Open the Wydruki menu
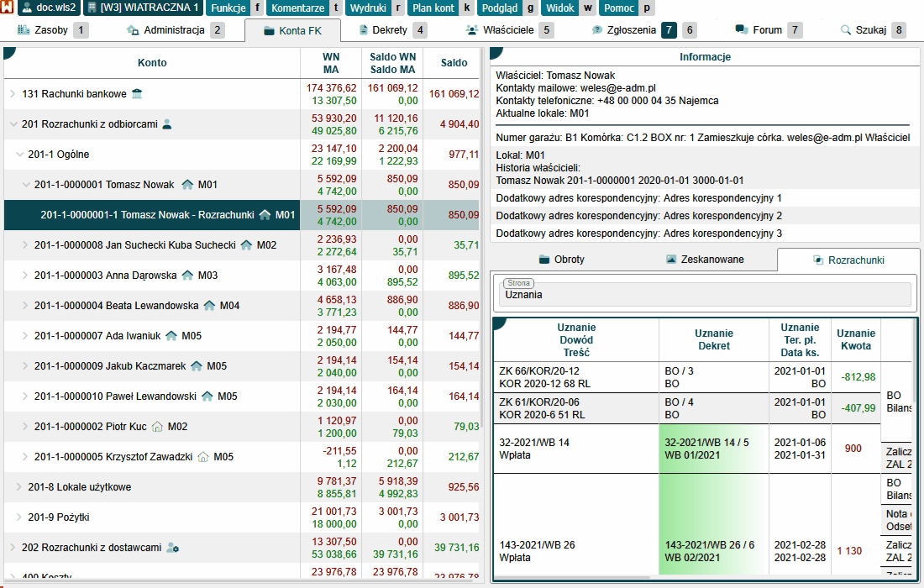 367,8
